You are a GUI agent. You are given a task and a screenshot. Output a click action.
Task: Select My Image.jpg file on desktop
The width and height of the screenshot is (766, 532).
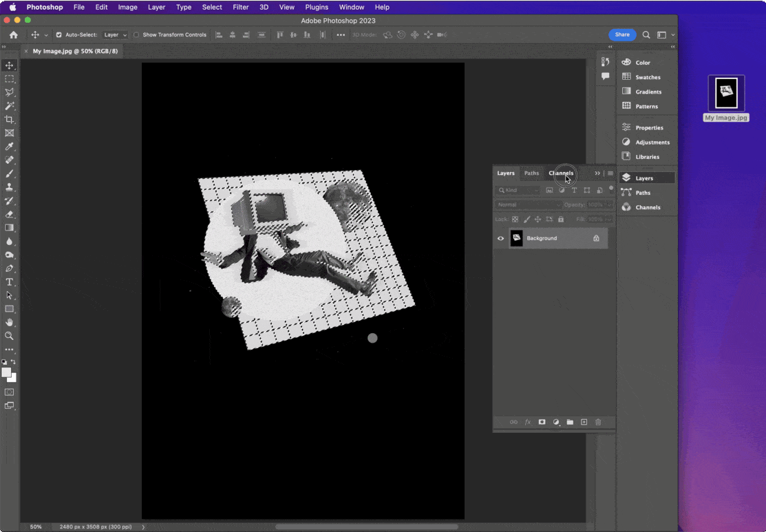(x=727, y=98)
